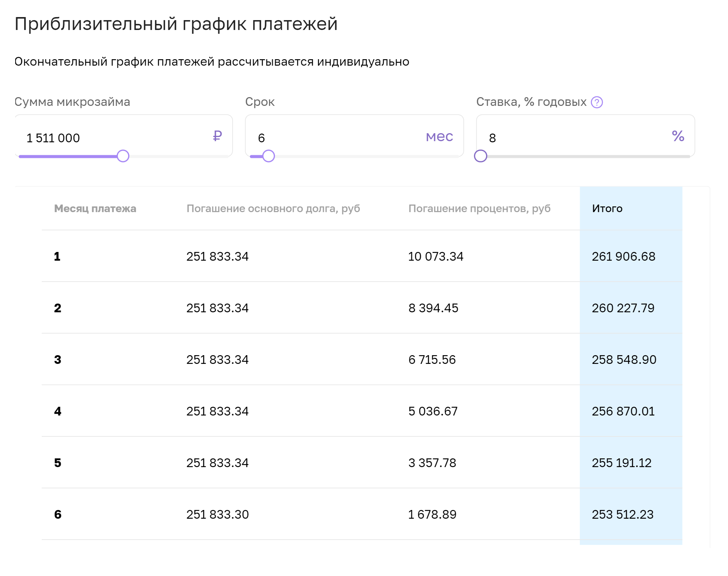Select month 2 row number
Screen dimensions: 728x576
click(58, 308)
